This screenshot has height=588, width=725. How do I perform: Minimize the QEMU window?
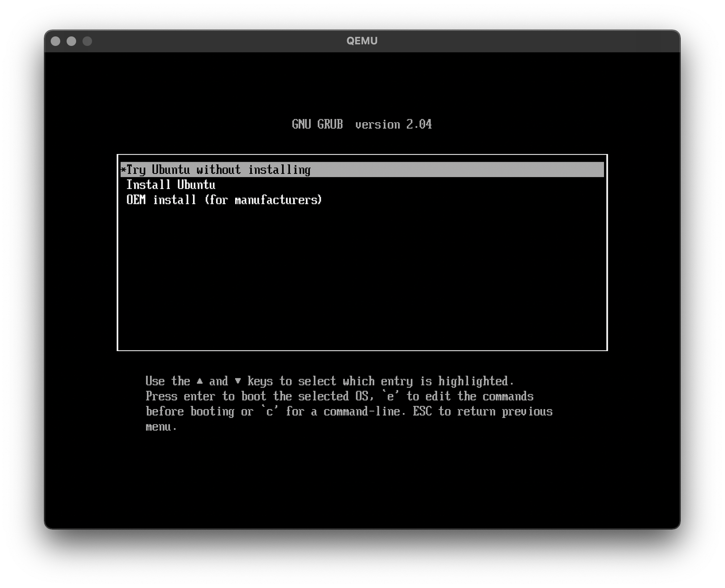coord(72,41)
